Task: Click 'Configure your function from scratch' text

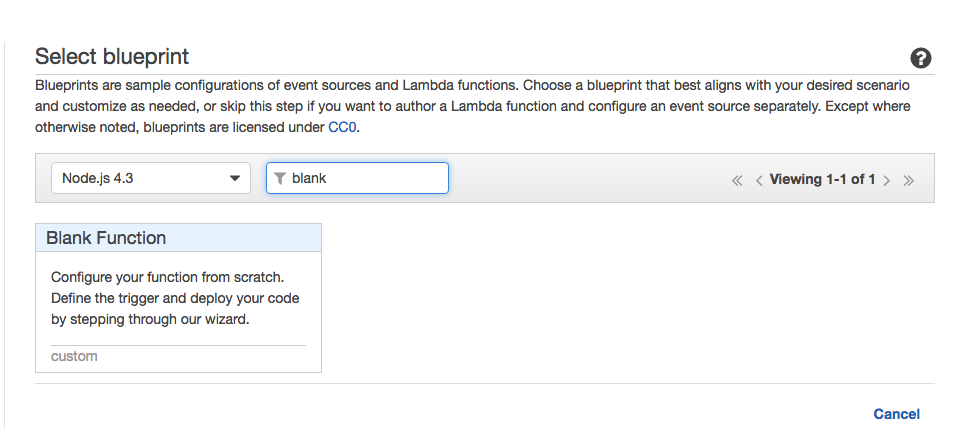Action: tap(168, 277)
